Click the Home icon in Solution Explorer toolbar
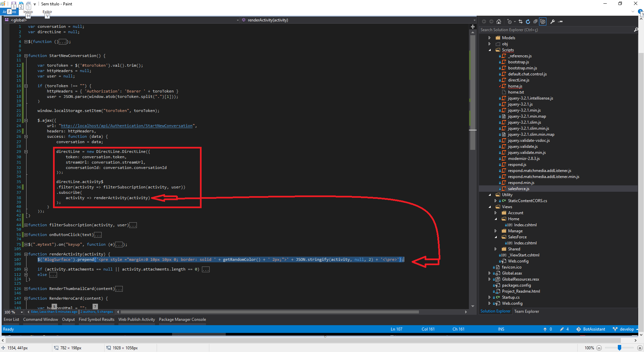This screenshot has width=644, height=352. [499, 21]
